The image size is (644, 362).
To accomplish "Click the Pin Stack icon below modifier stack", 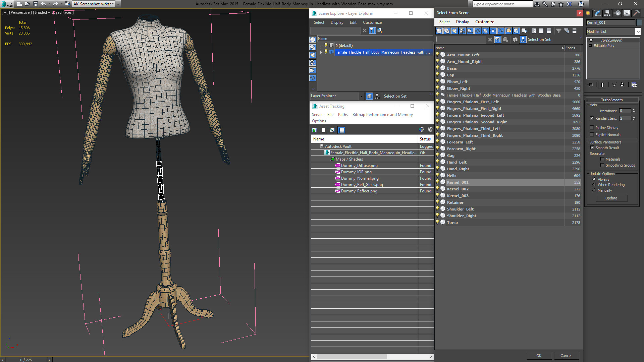I will 591,85.
